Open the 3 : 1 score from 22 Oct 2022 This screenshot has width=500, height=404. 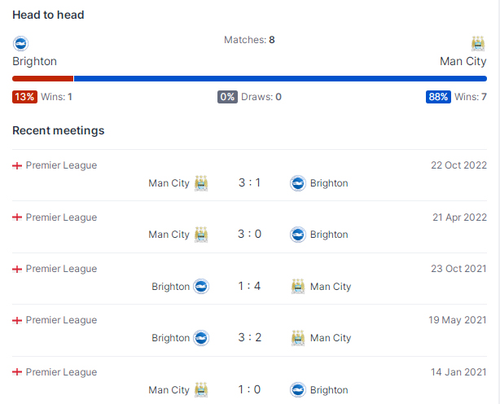point(249,183)
